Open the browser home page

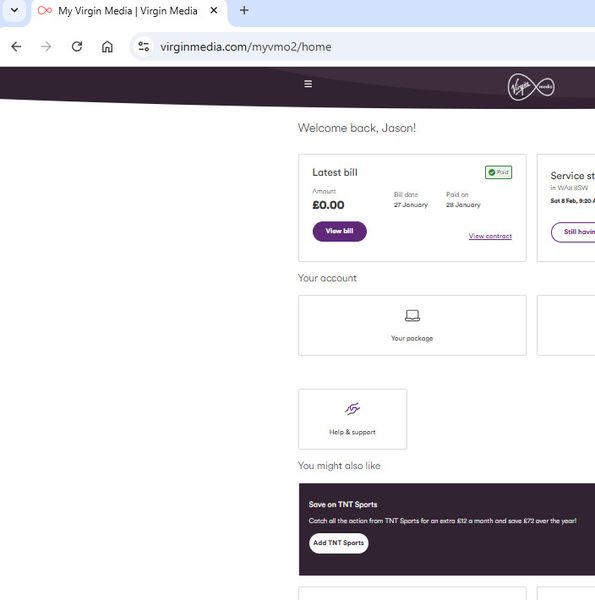click(x=107, y=47)
